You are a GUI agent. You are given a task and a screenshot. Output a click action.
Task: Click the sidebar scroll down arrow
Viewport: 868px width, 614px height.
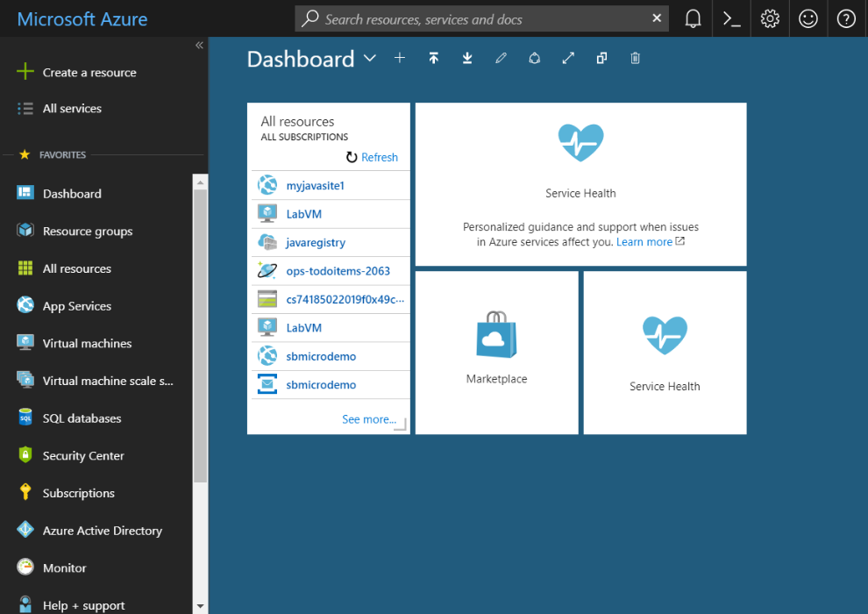click(x=201, y=606)
